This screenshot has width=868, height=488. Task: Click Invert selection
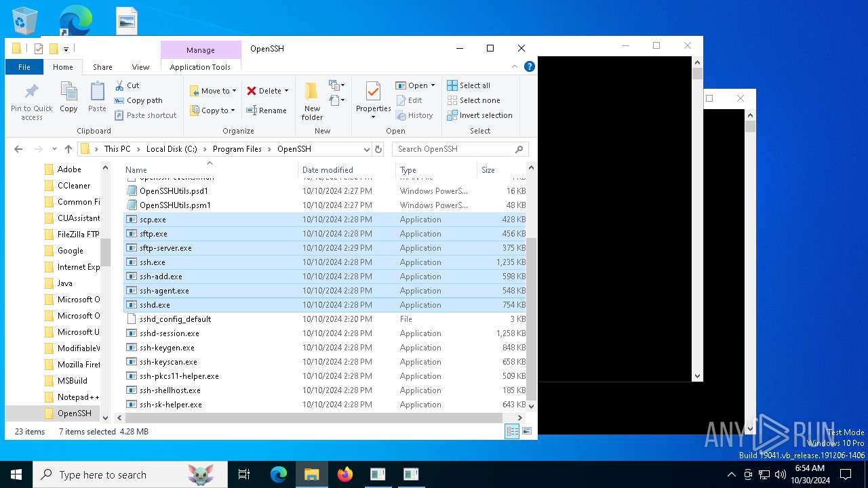pyautogui.click(x=479, y=115)
